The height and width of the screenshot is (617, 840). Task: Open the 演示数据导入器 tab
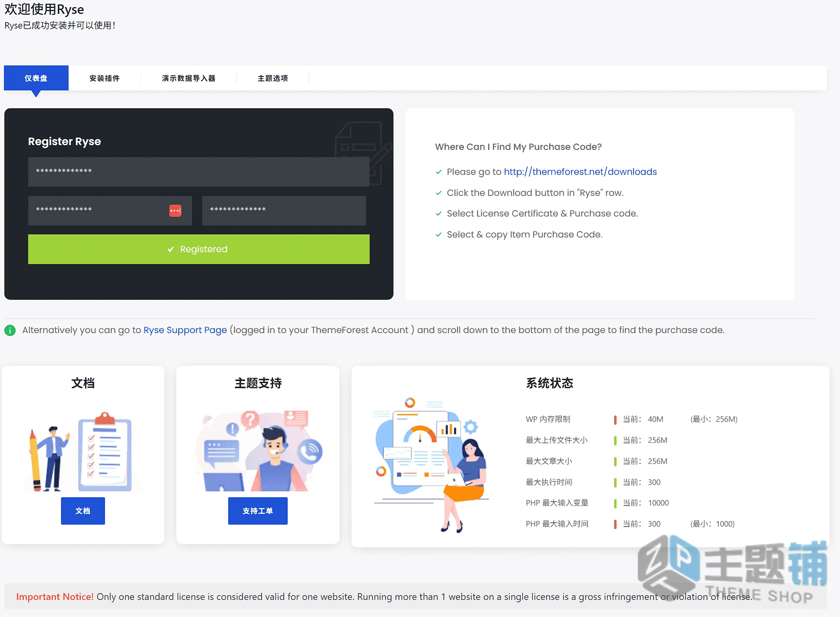189,78
